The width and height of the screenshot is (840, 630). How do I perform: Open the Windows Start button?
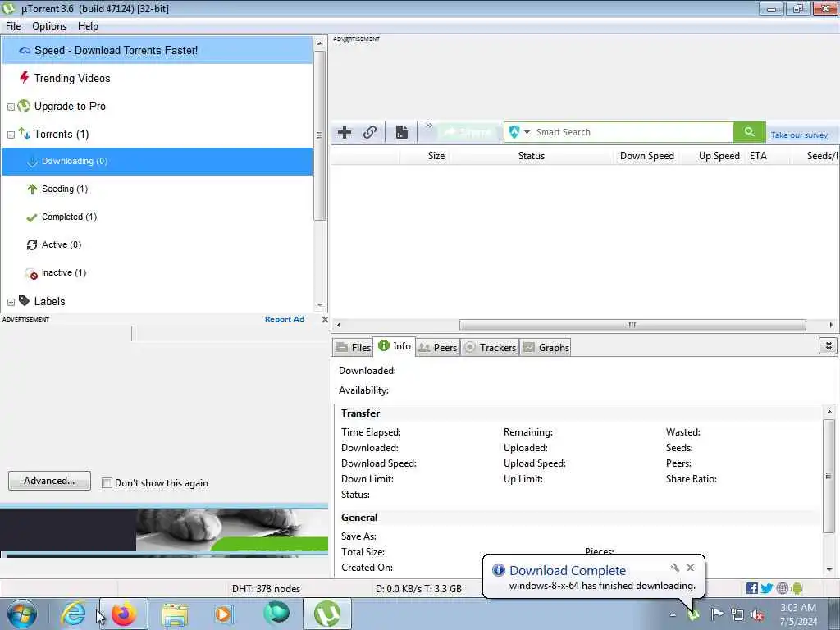(x=22, y=614)
